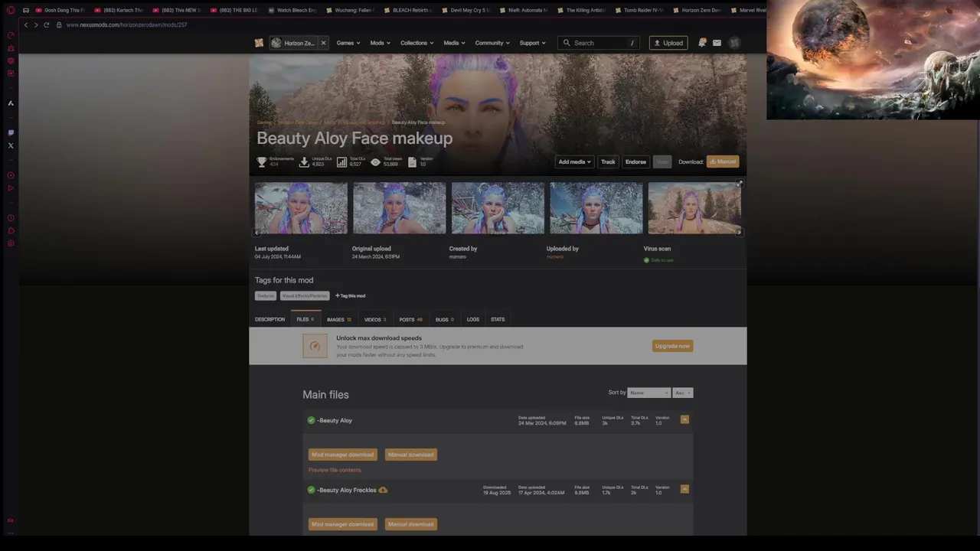
Task: Open the Support dropdown menu
Action: [533, 43]
